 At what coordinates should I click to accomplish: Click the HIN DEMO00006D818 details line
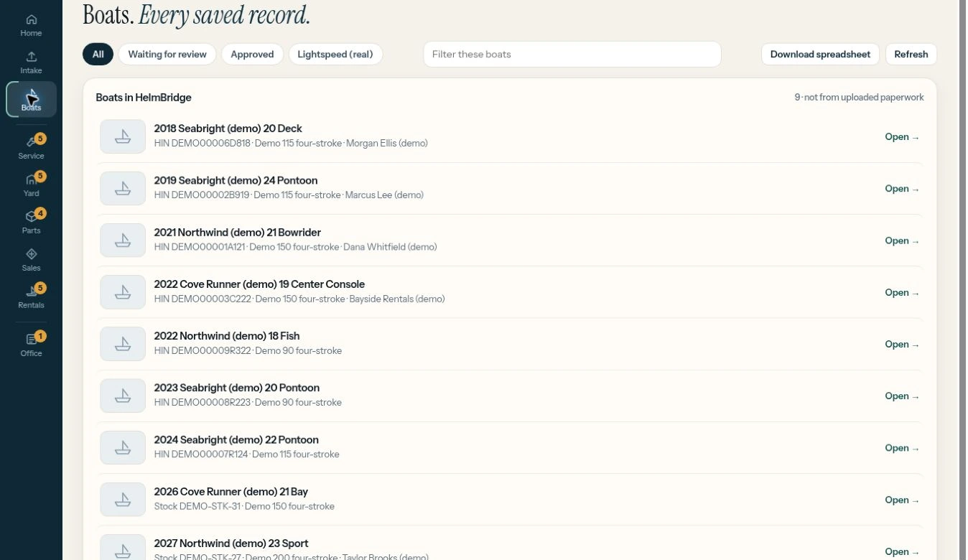pos(291,143)
